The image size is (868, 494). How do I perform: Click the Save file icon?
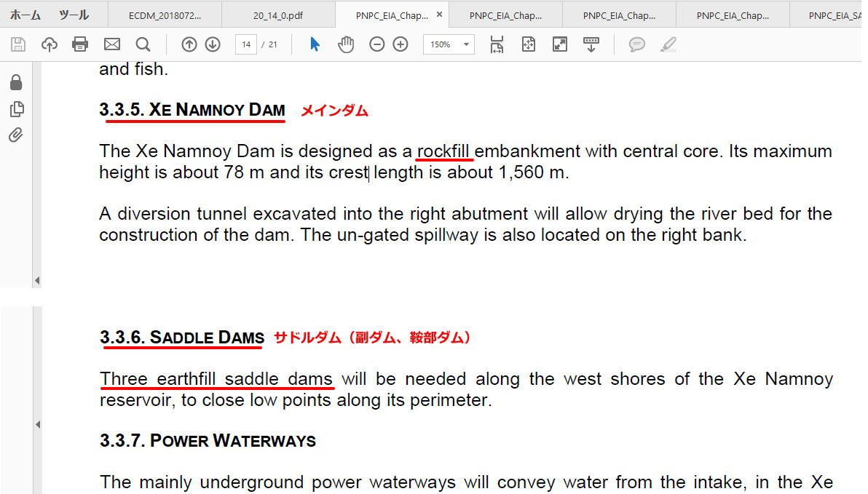(x=18, y=44)
